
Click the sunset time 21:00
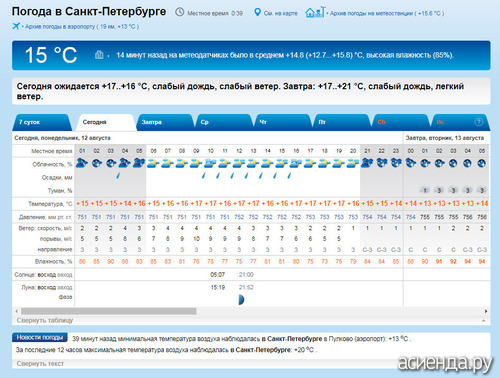pos(246,275)
